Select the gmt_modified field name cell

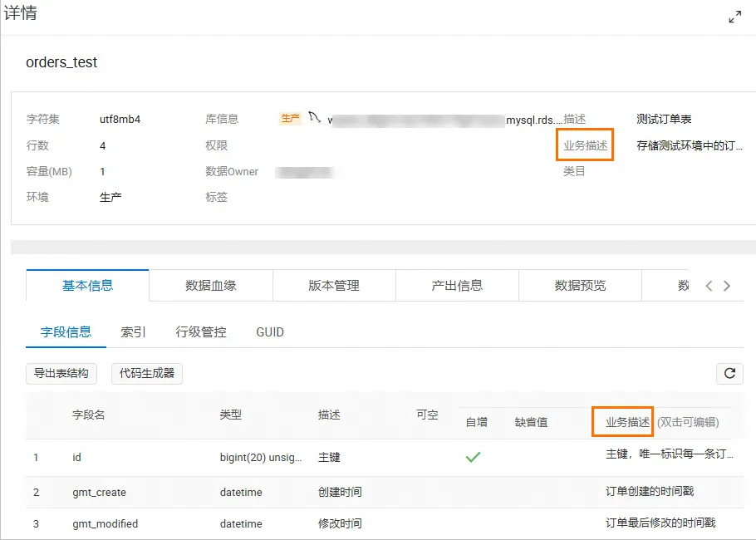click(106, 523)
